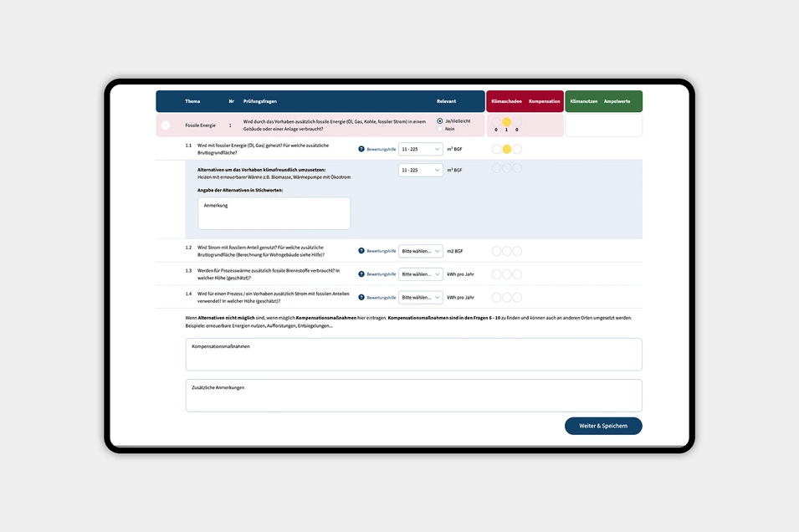Focus the Anmerkung text box

(x=274, y=213)
